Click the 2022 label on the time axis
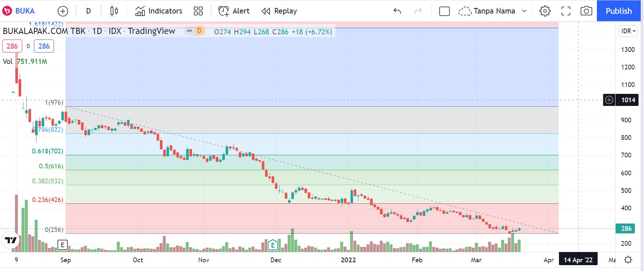Screen dimensions: 644x271 coord(348,260)
